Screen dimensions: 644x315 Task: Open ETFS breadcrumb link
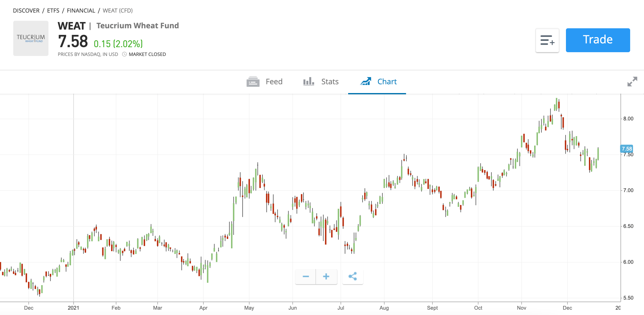(53, 11)
